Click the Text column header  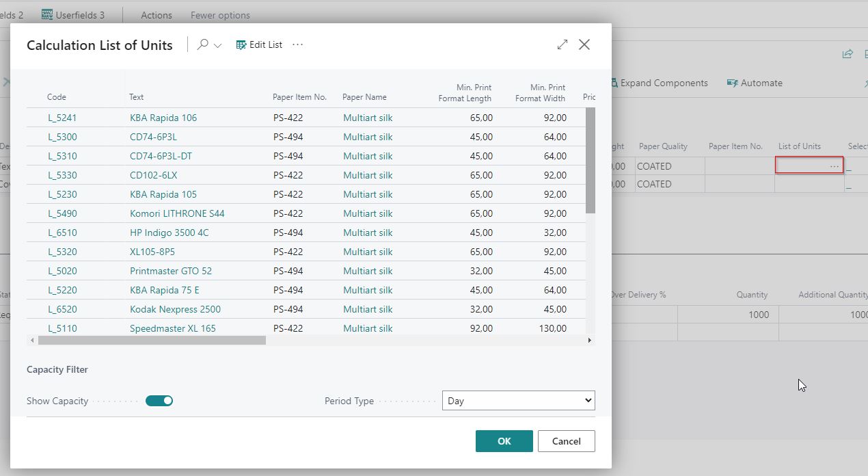[x=136, y=97]
